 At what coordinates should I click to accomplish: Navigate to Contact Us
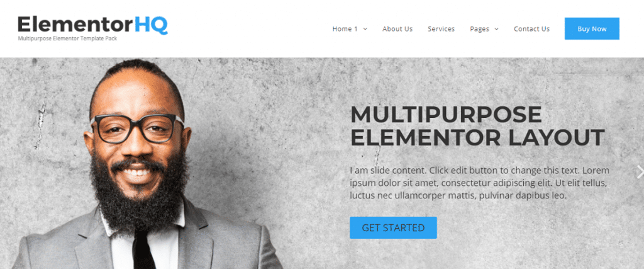[x=531, y=29]
